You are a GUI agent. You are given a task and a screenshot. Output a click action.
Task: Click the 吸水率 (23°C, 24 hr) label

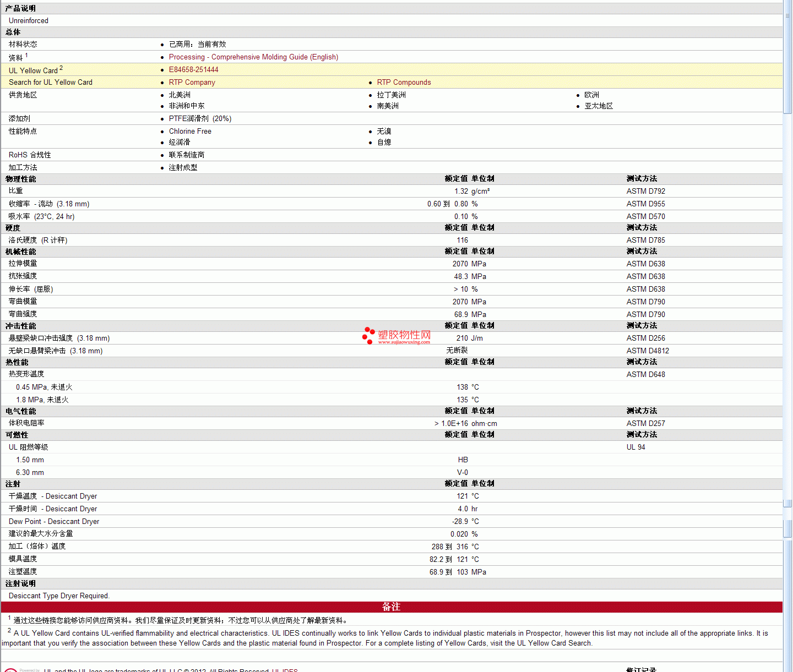point(41,216)
